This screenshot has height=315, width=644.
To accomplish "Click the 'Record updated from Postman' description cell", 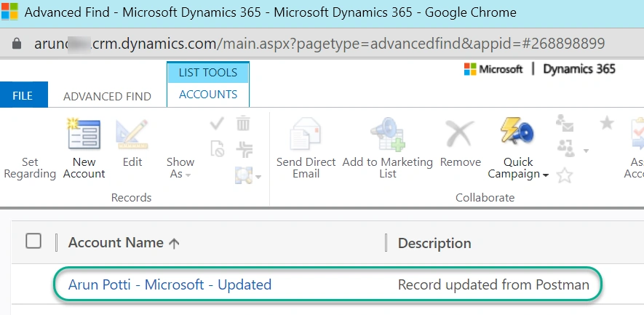I will 493,284.
